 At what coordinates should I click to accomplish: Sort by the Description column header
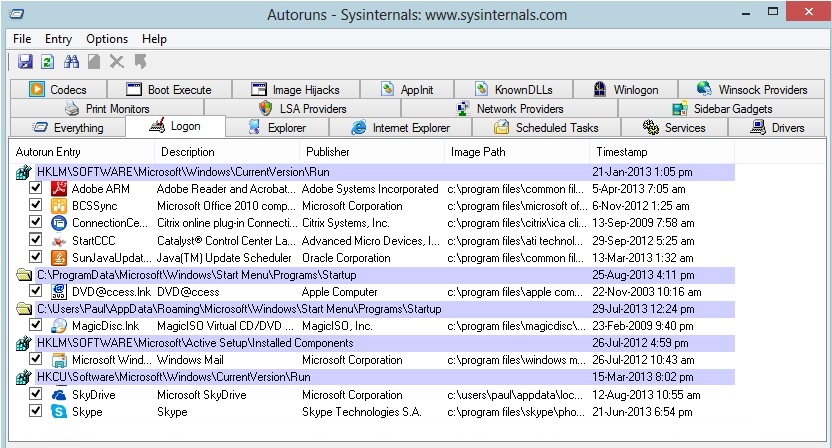[227, 152]
